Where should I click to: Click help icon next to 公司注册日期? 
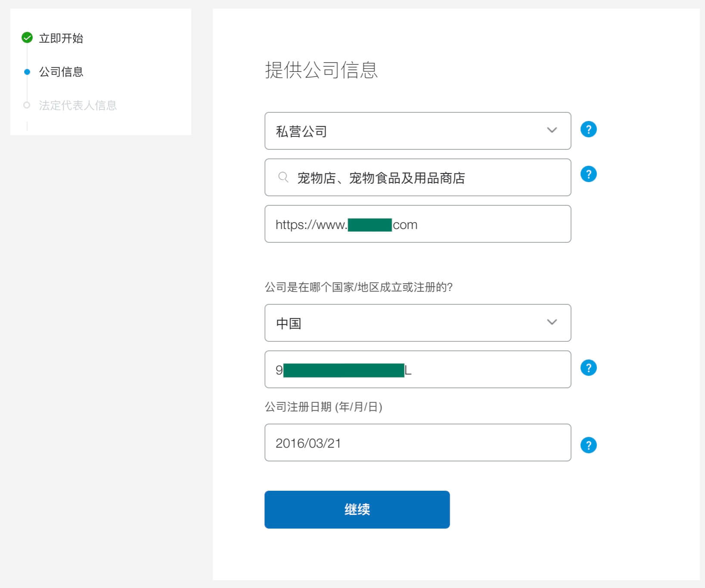click(588, 445)
